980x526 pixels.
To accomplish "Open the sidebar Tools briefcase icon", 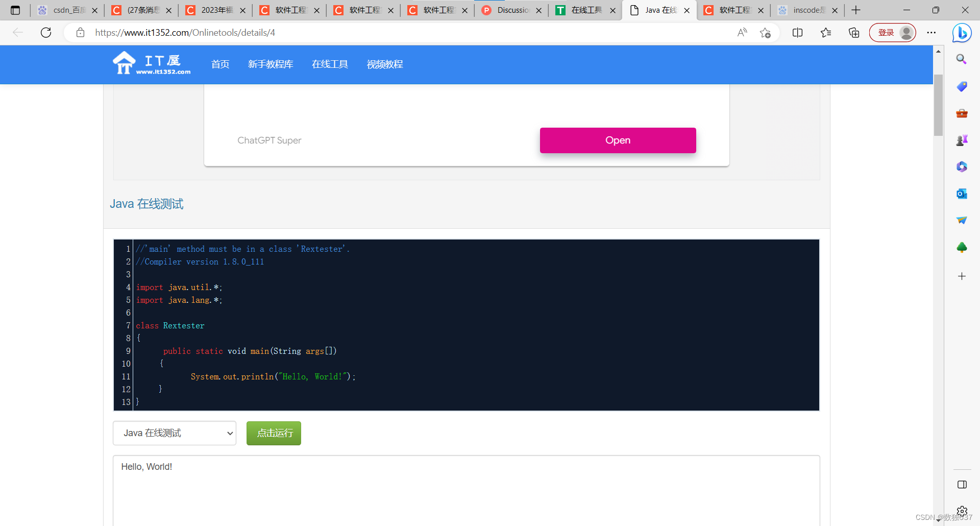I will click(962, 113).
